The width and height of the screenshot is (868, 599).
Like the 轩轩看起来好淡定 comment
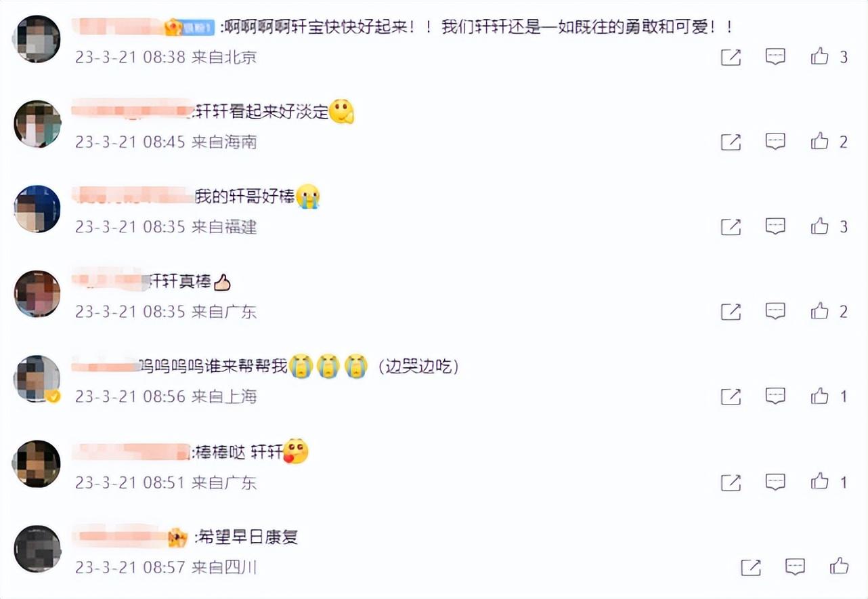[820, 142]
